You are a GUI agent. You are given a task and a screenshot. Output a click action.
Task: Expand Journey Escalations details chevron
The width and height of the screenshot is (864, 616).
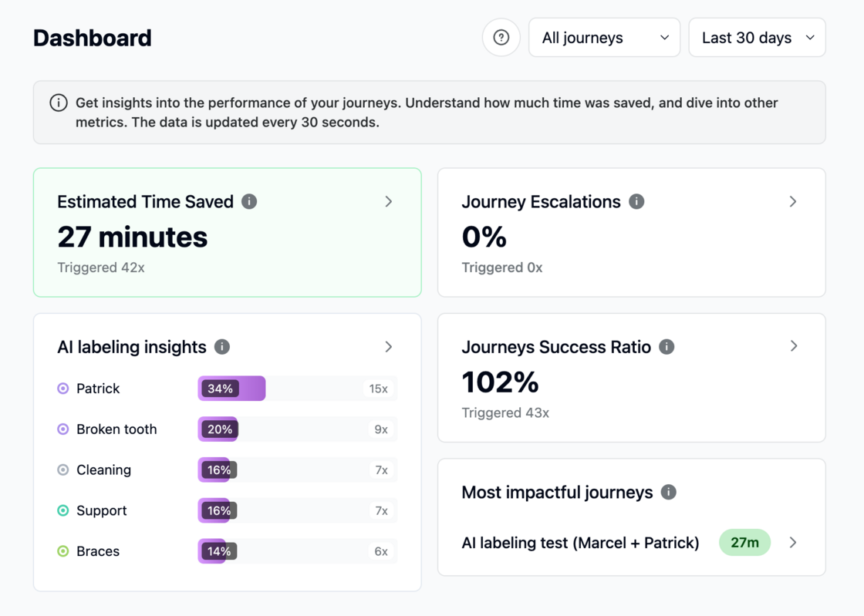tap(793, 201)
